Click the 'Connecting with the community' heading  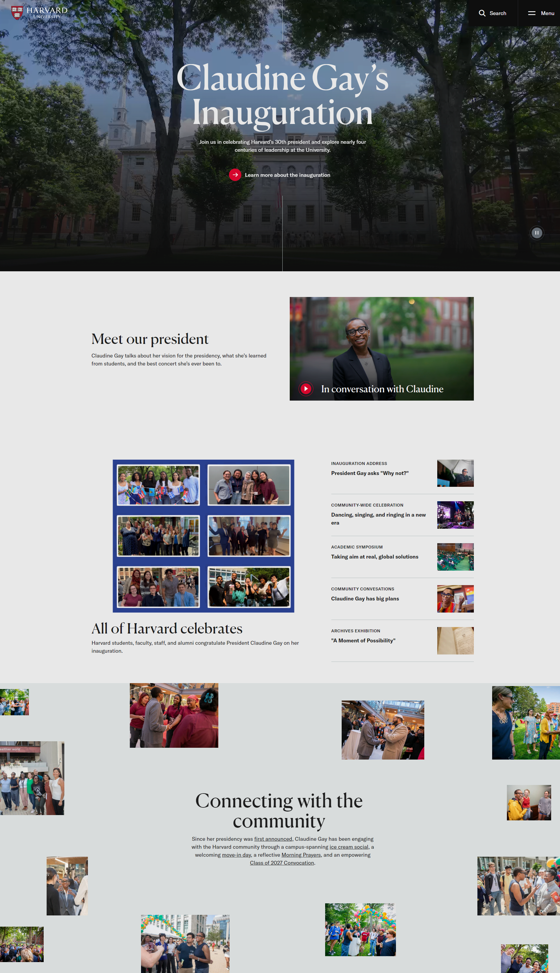[279, 810]
